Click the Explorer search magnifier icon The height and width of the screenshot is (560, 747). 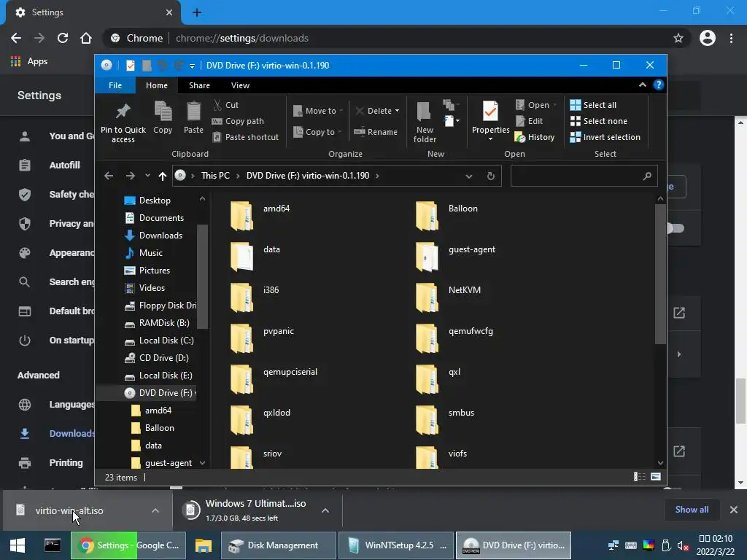[646, 176]
